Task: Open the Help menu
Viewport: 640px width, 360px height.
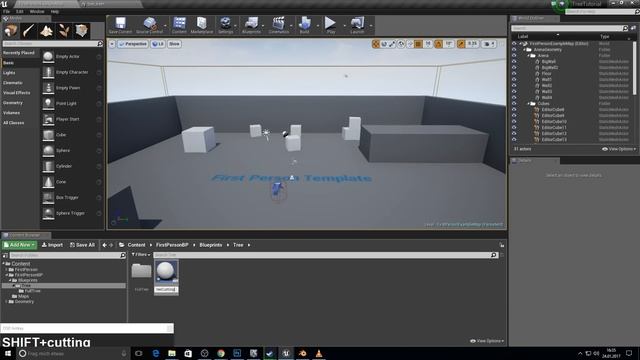Action: coord(55,12)
